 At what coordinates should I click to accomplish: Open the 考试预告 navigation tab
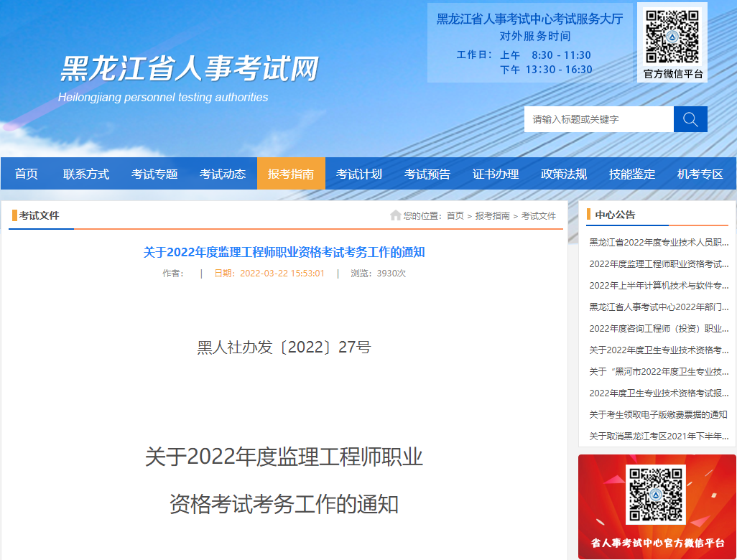427,174
